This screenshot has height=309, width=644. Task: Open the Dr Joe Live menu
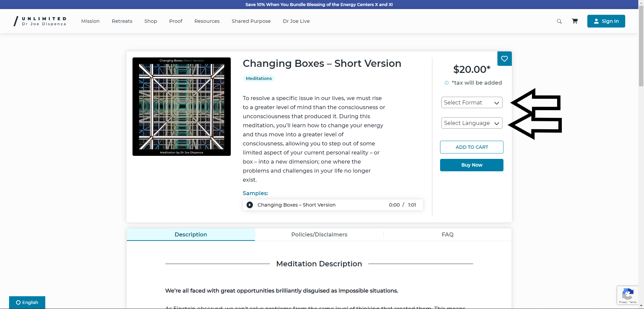tap(296, 21)
